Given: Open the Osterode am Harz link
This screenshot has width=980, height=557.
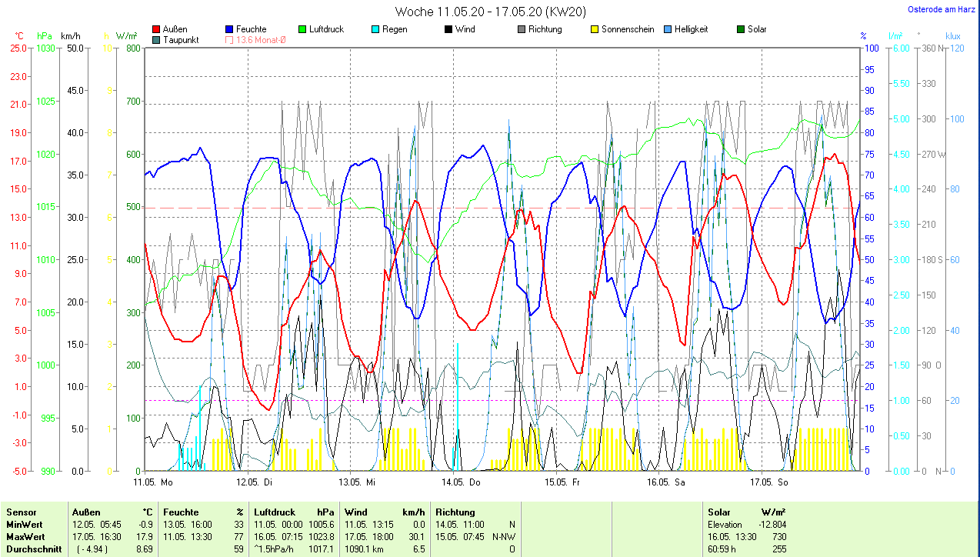Looking at the screenshot, I should pos(942,9).
